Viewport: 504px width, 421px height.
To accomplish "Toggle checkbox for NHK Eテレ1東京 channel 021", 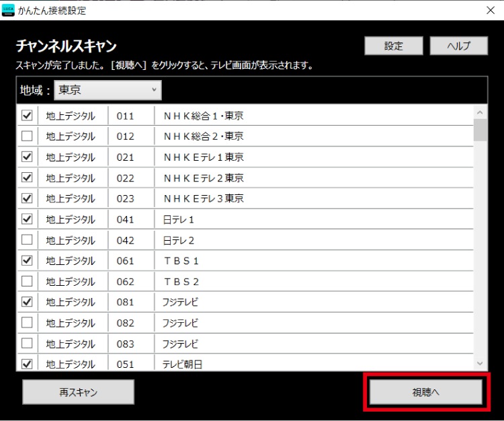I will tap(27, 157).
